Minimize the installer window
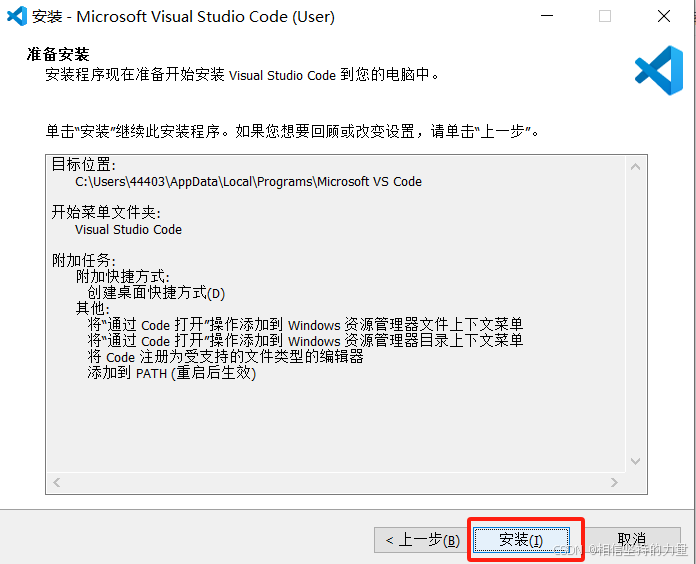This screenshot has width=696, height=564. [547, 16]
